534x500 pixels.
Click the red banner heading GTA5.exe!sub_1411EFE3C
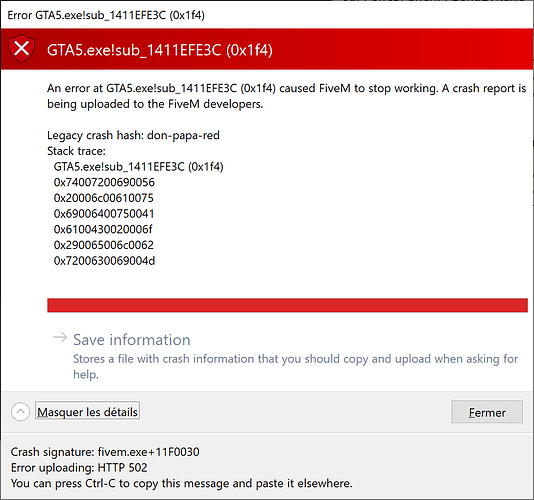(160, 50)
